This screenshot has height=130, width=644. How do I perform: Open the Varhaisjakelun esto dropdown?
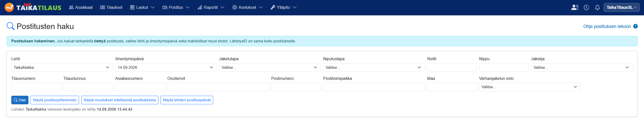click(x=530, y=87)
